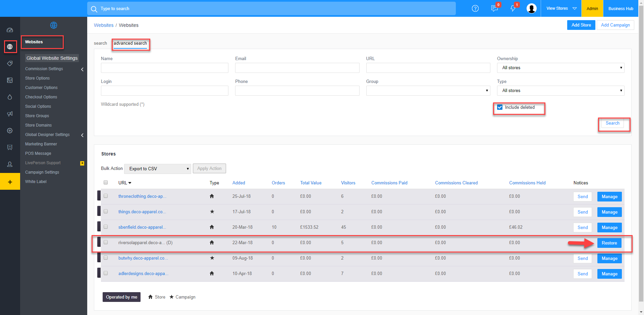Screen dimensions: 644x315
Task: Open the Group dropdown
Action: click(x=428, y=91)
